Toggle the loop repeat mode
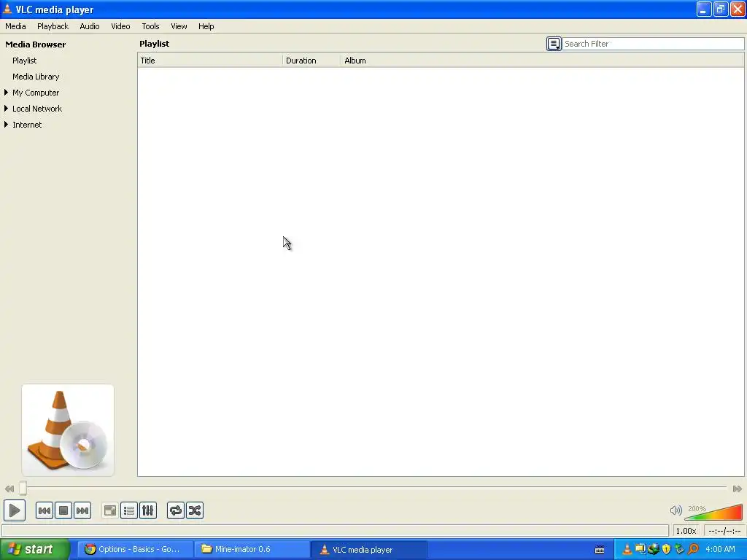The height and width of the screenshot is (560, 747). pos(176,510)
